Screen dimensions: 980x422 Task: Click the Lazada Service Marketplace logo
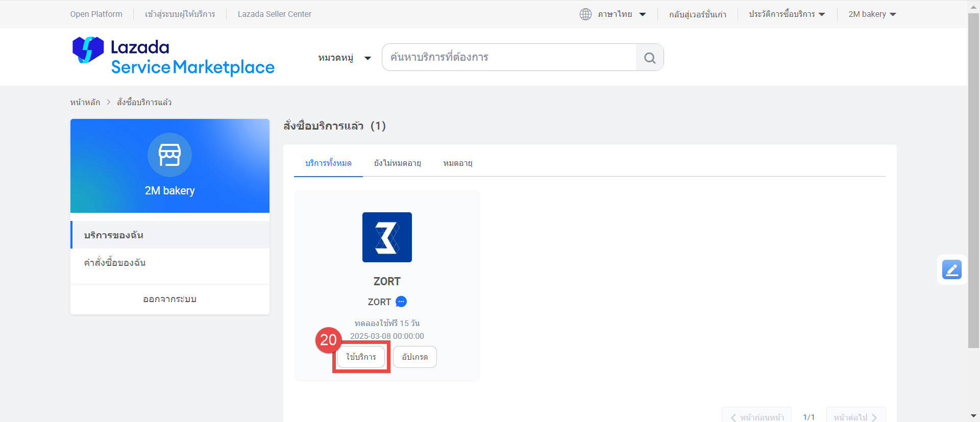(x=174, y=57)
